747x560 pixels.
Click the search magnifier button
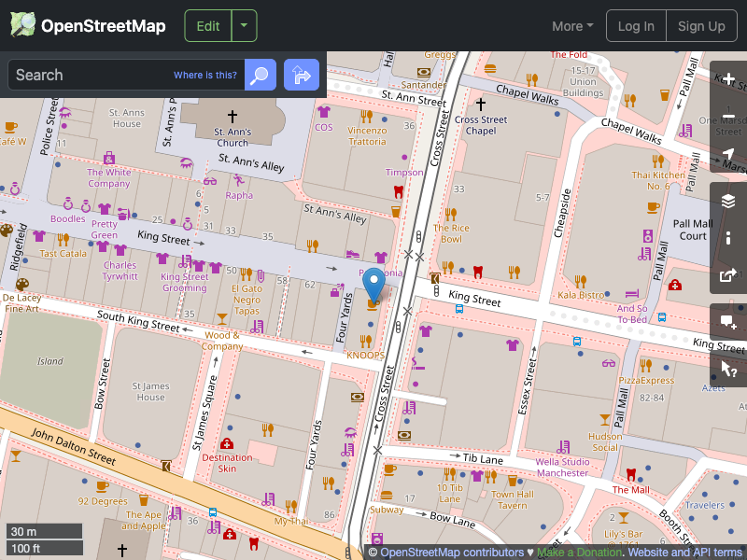pos(260,75)
